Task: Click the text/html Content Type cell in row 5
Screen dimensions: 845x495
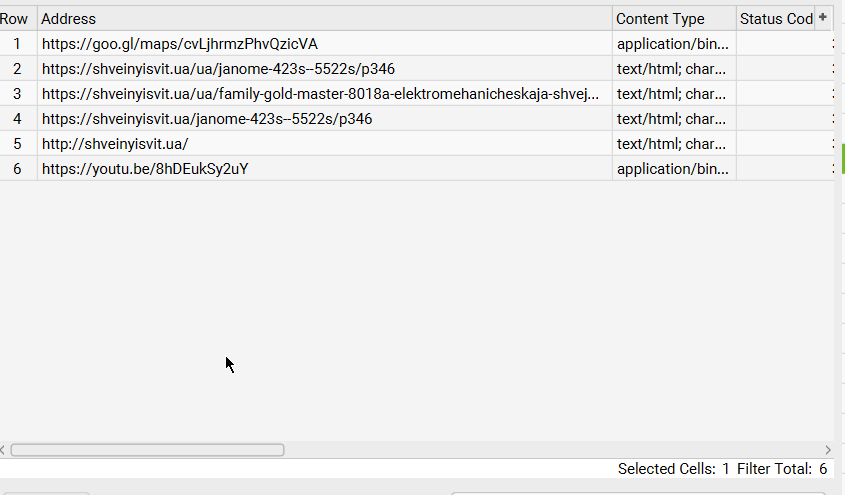Action: 673,144
